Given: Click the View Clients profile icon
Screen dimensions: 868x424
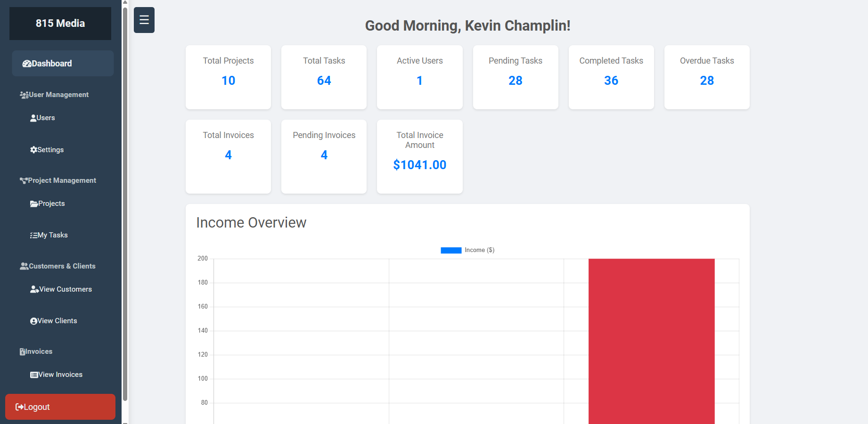Looking at the screenshot, I should point(33,321).
